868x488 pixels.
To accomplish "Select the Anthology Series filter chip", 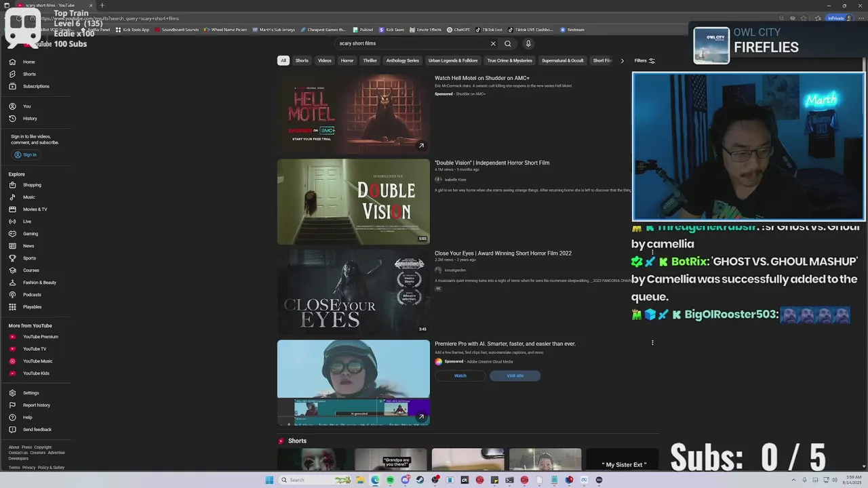I will click(x=403, y=60).
